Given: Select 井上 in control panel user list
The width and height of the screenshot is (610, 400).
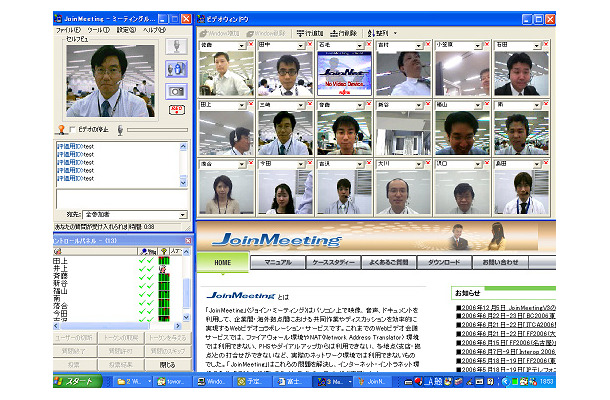Looking at the screenshot, I should pos(60,268).
